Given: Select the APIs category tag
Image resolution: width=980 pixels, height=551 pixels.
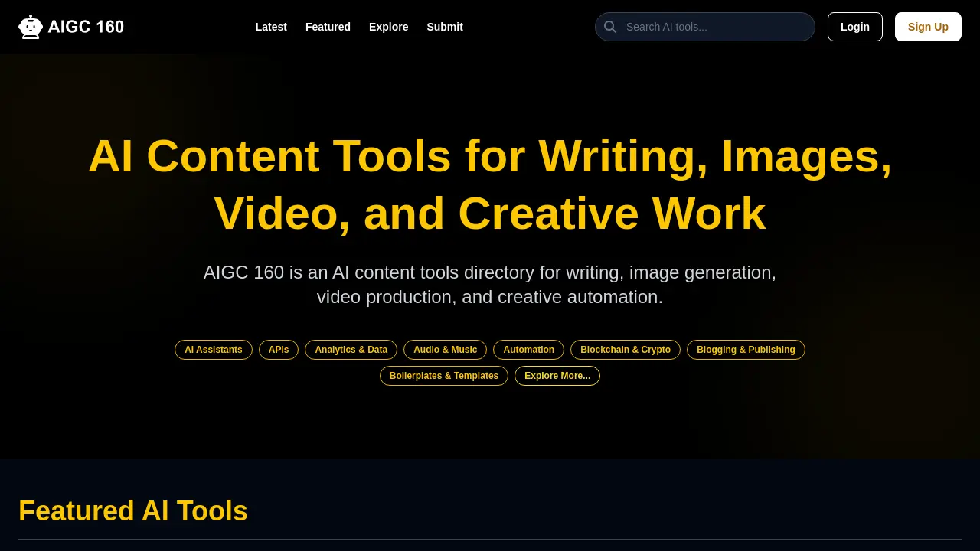Looking at the screenshot, I should [x=279, y=350].
